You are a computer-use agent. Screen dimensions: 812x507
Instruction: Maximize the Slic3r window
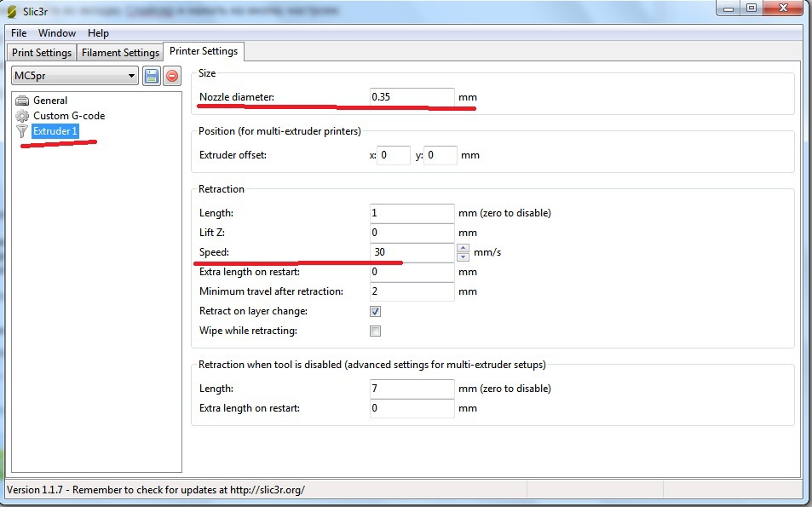[x=752, y=9]
